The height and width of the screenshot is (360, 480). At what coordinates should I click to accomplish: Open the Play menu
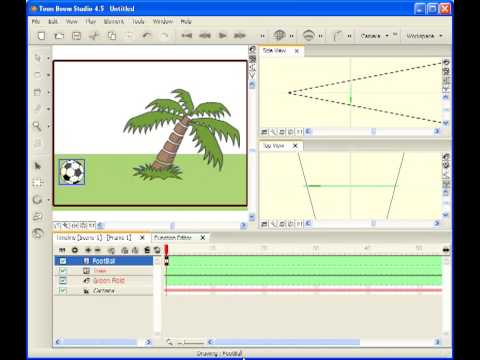(90, 21)
